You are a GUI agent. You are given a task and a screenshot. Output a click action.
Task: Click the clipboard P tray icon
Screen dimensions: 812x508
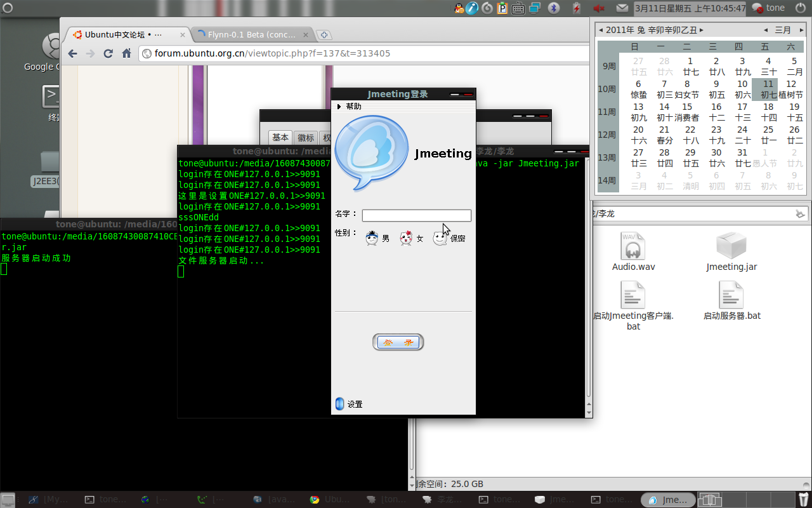click(502, 8)
